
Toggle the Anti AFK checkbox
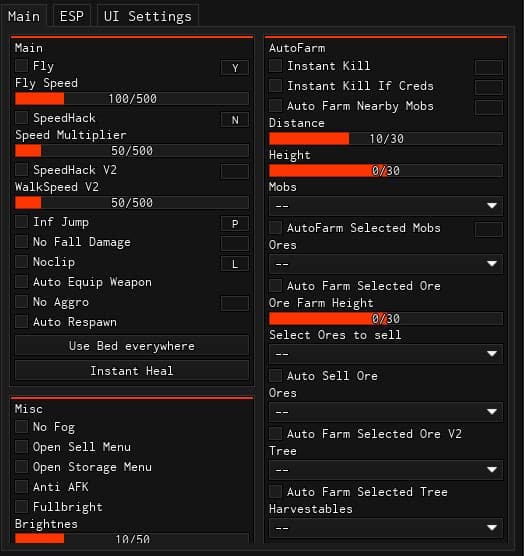(x=22, y=487)
